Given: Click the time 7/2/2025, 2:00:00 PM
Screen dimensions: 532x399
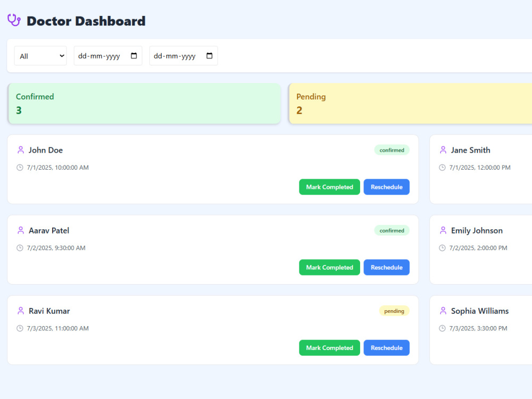Looking at the screenshot, I should coord(478,248).
